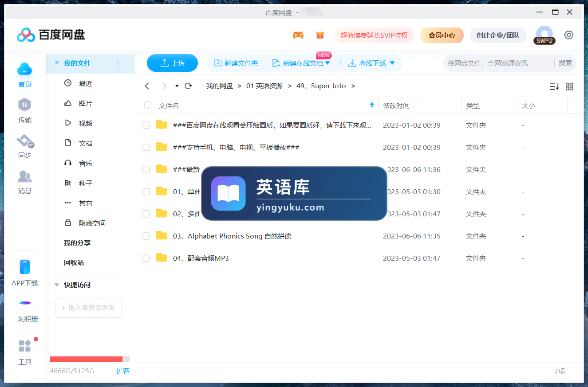Open the game controller icon
This screenshot has height=387, width=588.
[x=298, y=35]
